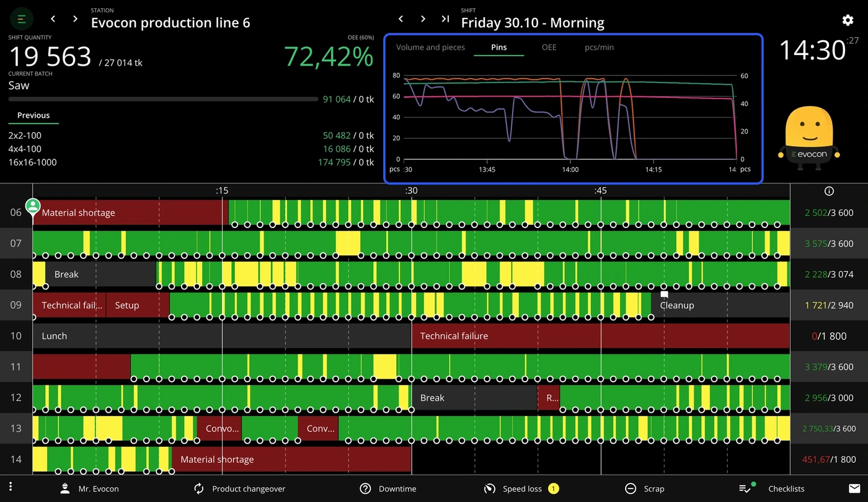Open Technical fail... block in hour 09
This screenshot has width=868, height=502.
pyautogui.click(x=69, y=305)
